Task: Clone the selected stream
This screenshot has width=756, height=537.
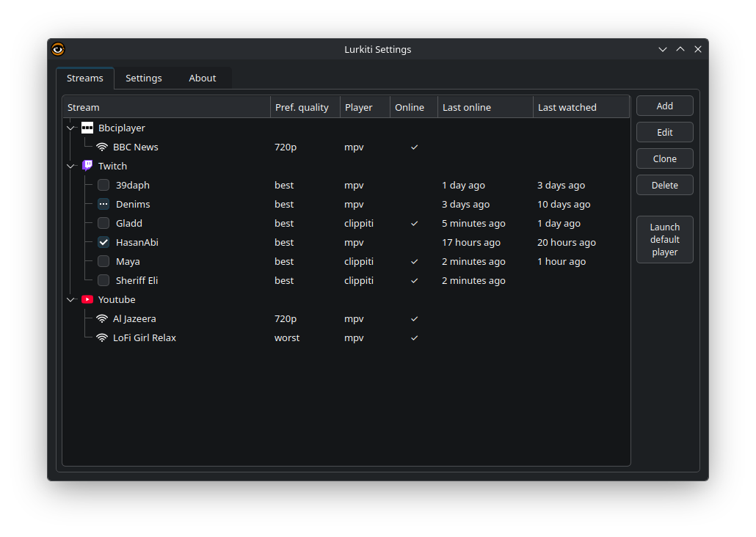Action: (x=665, y=158)
